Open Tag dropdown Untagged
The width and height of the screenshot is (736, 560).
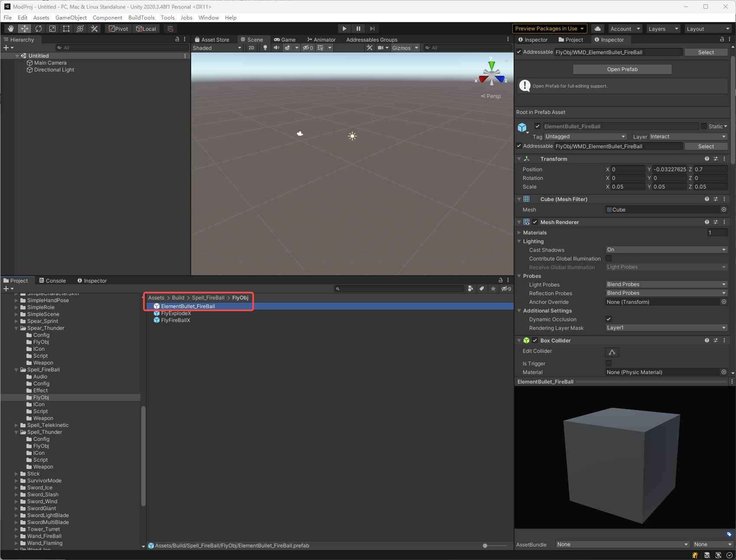[x=585, y=137]
